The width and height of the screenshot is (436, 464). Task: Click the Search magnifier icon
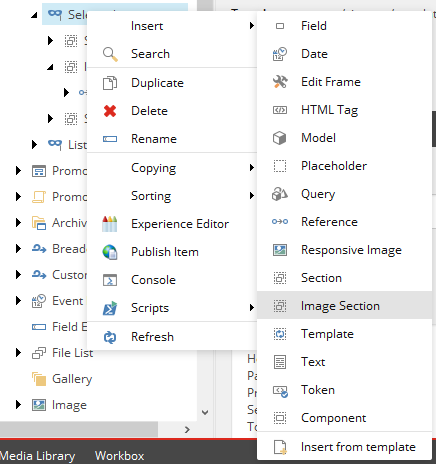[110, 54]
